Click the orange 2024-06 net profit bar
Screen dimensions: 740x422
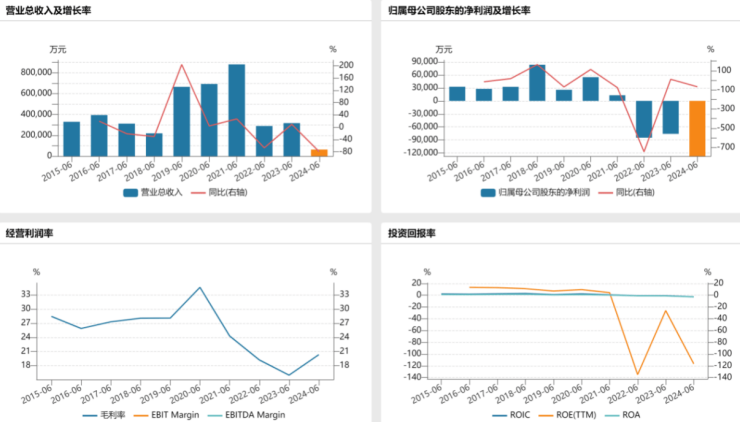pos(697,128)
